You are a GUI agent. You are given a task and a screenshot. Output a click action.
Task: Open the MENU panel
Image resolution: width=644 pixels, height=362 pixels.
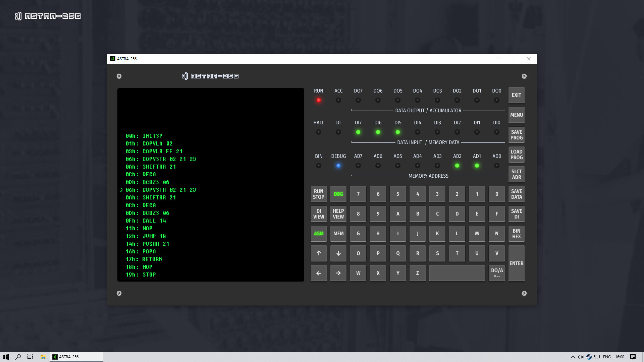[x=516, y=115]
